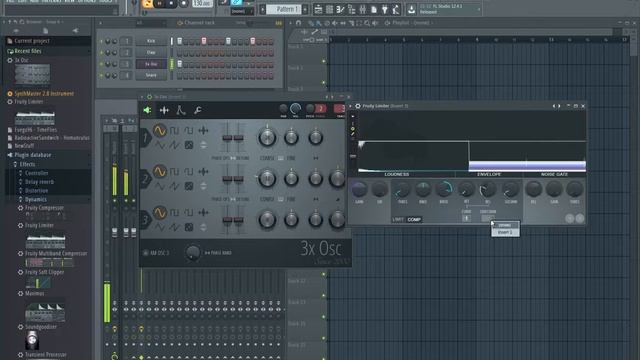Mute the 3x Osc channel via its LED
Screen dimensions: 640x360
coord(101,64)
